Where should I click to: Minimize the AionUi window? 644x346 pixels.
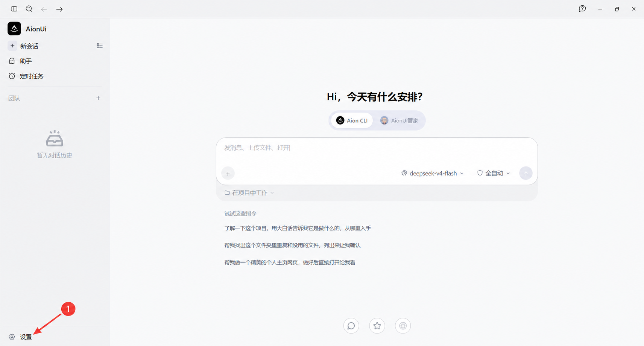click(x=600, y=9)
